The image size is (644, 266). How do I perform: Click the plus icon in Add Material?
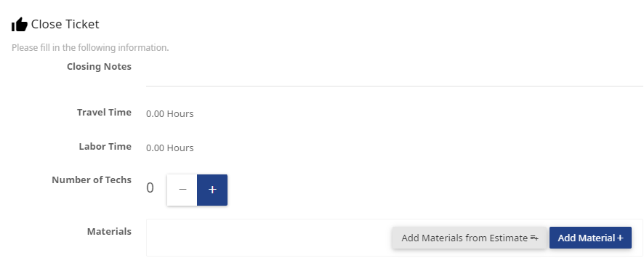click(620, 238)
